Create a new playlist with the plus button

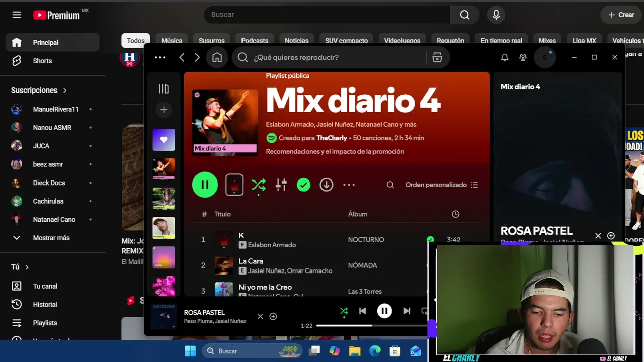pyautogui.click(x=164, y=110)
